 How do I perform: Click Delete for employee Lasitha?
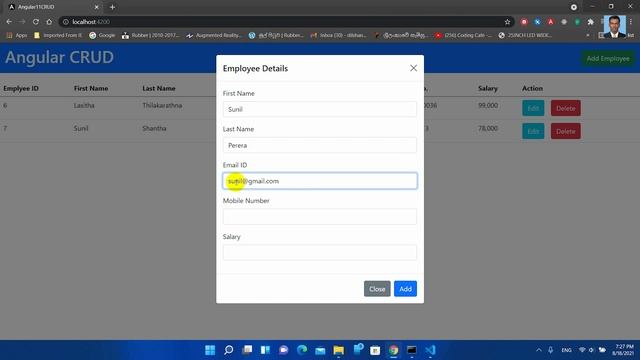pyautogui.click(x=565, y=108)
